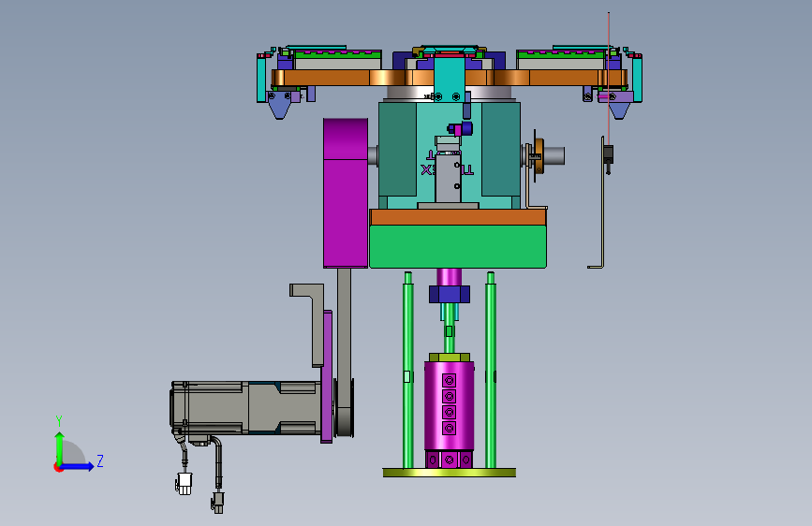Select the large magenta belt guard cover

[x=346, y=193]
